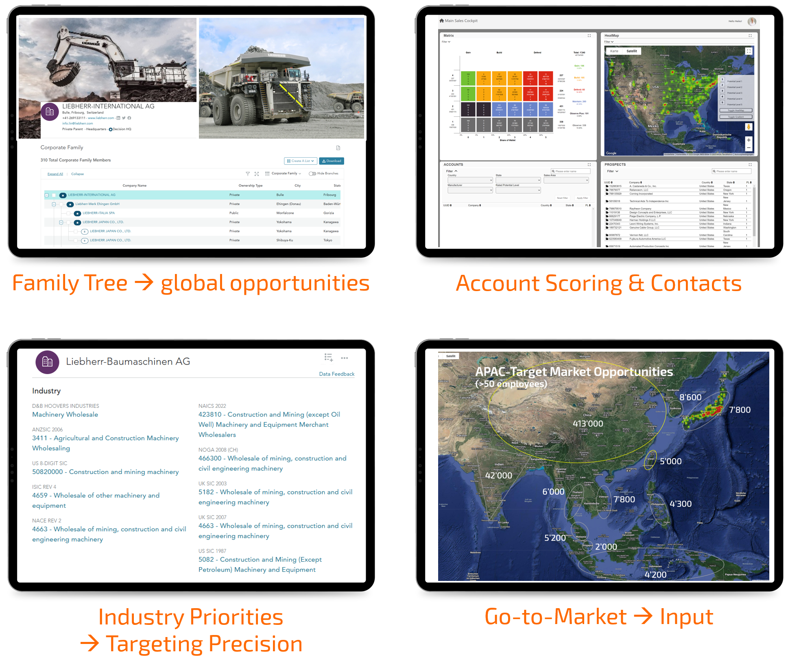Toggle Potential Level 3 on the heatmap

(x=723, y=91)
